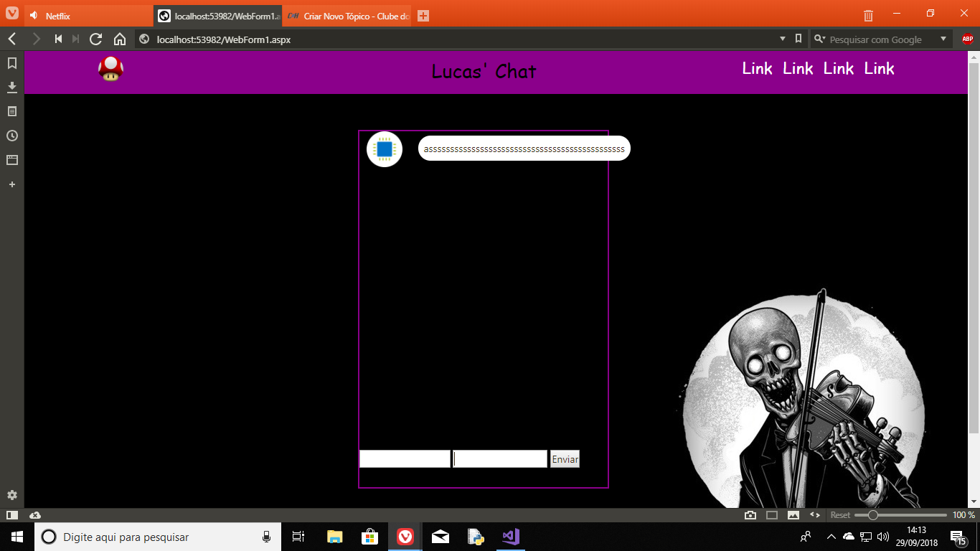Go to the home page
Screen dimensions: 980x551
coord(120,39)
